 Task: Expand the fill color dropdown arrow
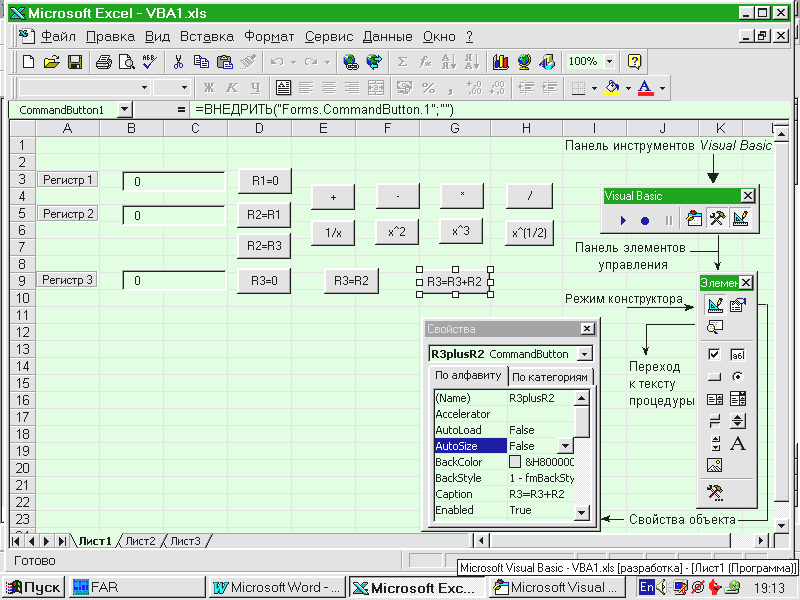[x=628, y=88]
